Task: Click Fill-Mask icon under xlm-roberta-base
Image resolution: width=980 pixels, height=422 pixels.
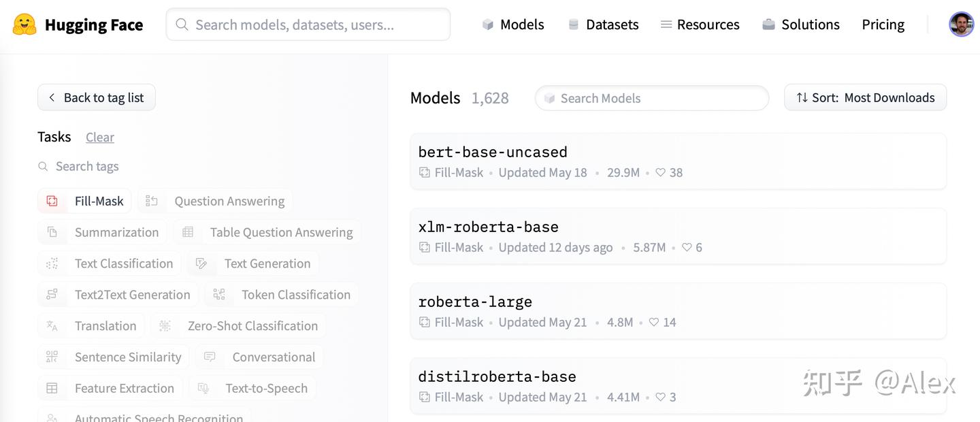Action: pyautogui.click(x=425, y=248)
